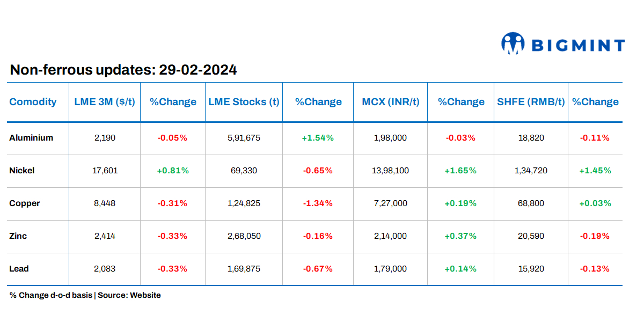The width and height of the screenshot is (644, 322).
Task: Select the Comodity column header
Action: click(33, 102)
